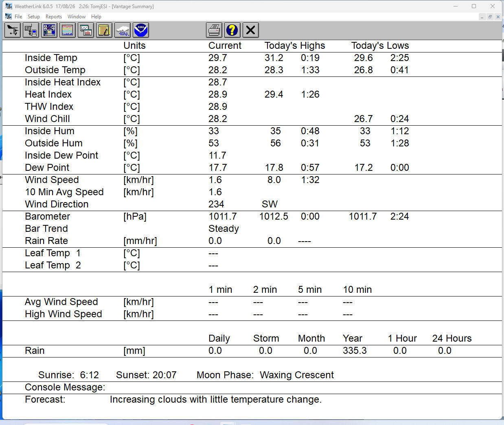Click the forecast text about increasing clouds
The image size is (504, 425).
(x=216, y=399)
